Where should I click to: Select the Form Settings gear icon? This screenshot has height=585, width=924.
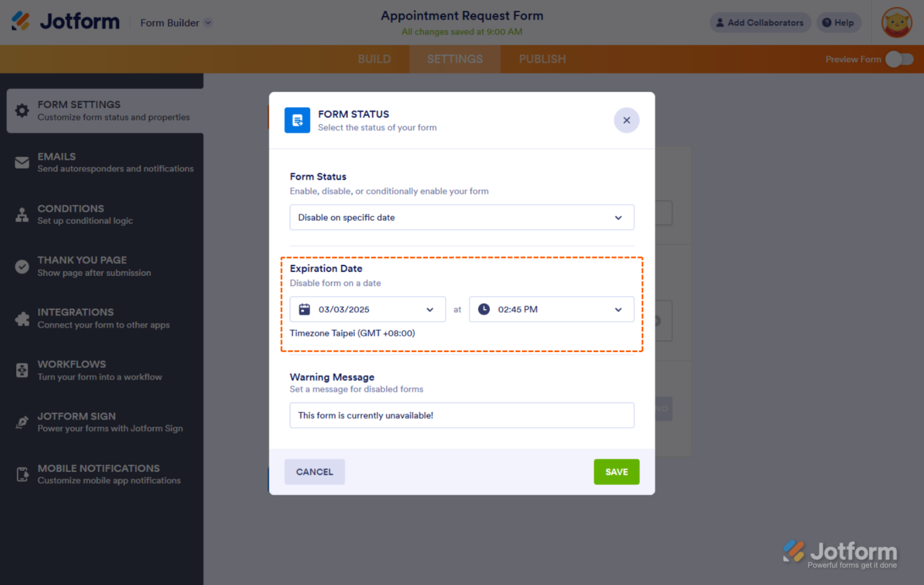click(22, 111)
